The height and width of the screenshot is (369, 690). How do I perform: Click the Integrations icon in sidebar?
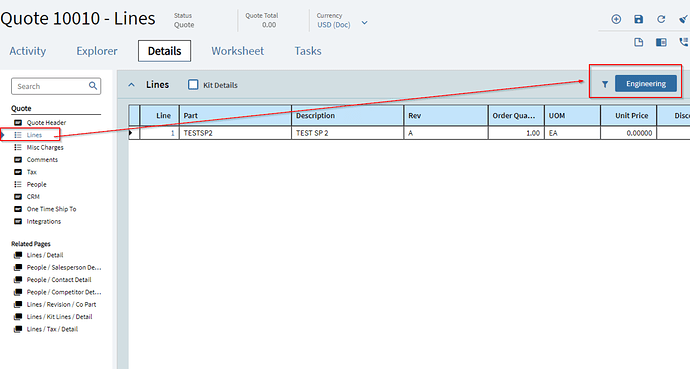(x=18, y=221)
